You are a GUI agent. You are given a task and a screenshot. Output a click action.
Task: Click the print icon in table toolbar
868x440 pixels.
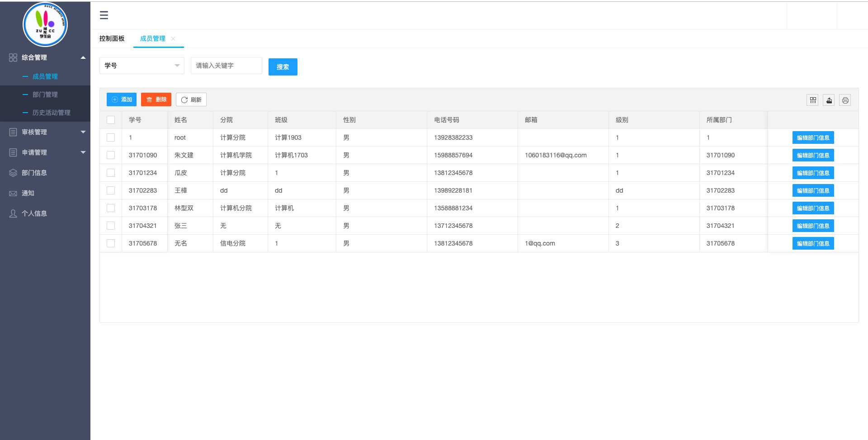point(845,100)
